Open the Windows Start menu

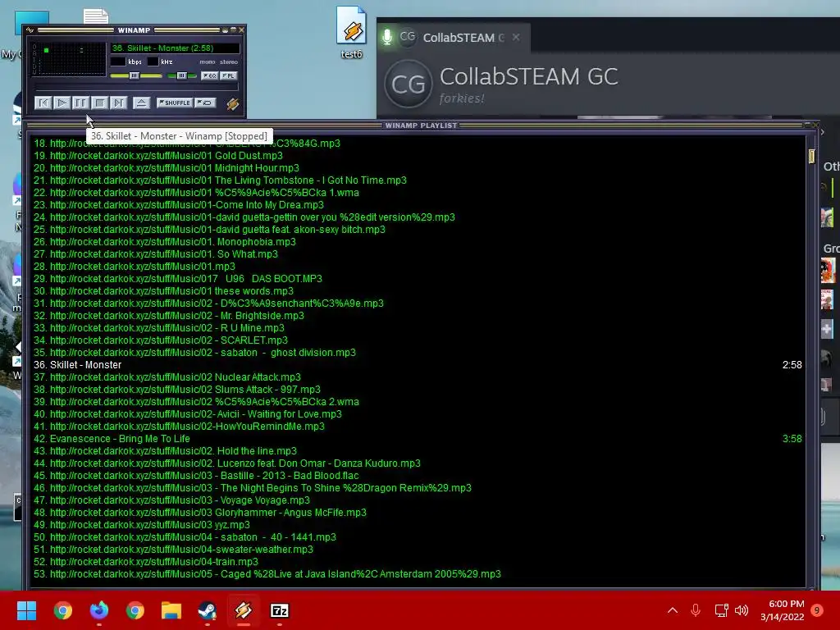26,610
